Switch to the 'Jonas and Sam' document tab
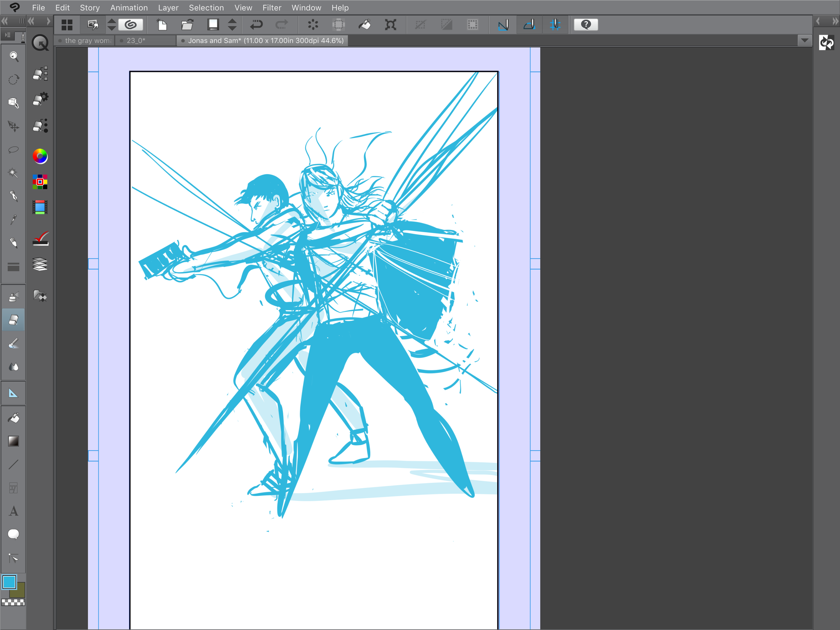Screen dimensions: 840x630 [x=262, y=40]
